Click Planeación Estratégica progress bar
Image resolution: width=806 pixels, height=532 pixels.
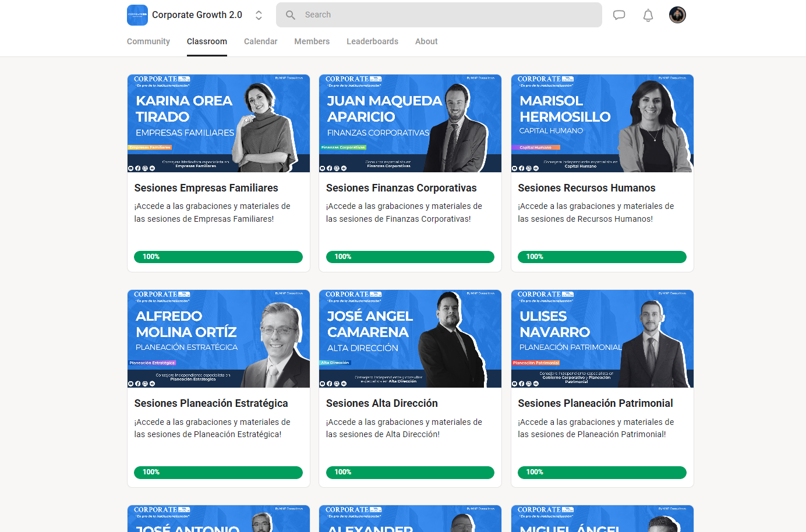(218, 472)
